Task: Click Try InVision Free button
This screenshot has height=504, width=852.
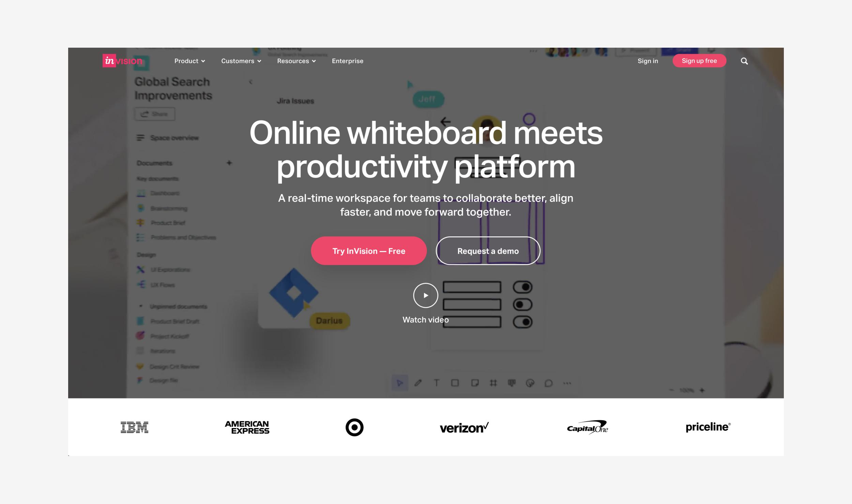Action: [x=369, y=251]
